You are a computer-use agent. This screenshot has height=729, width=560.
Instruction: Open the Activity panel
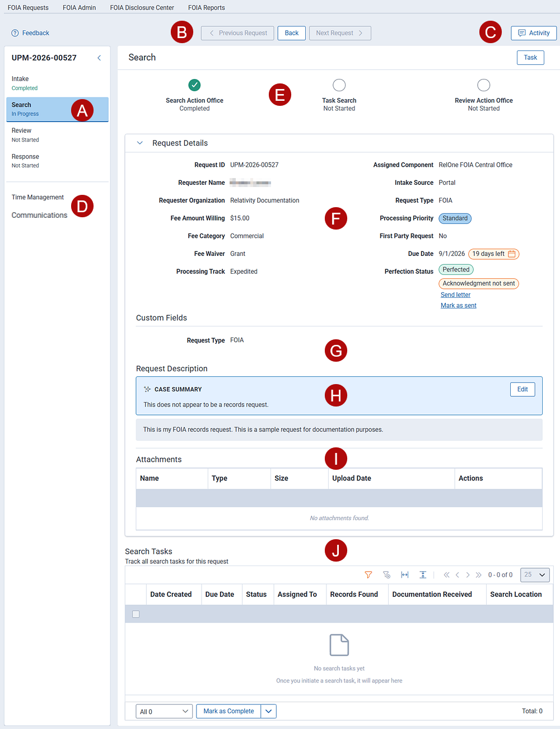coord(534,33)
